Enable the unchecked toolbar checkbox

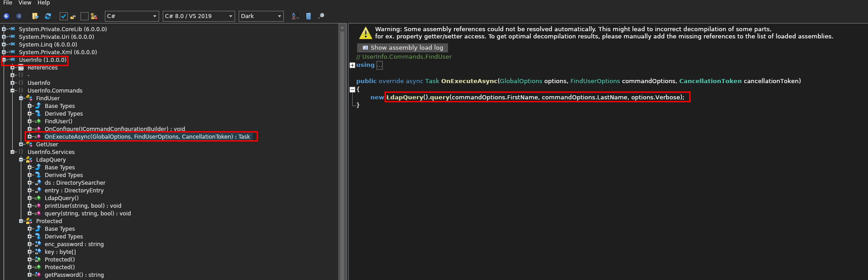84,16
